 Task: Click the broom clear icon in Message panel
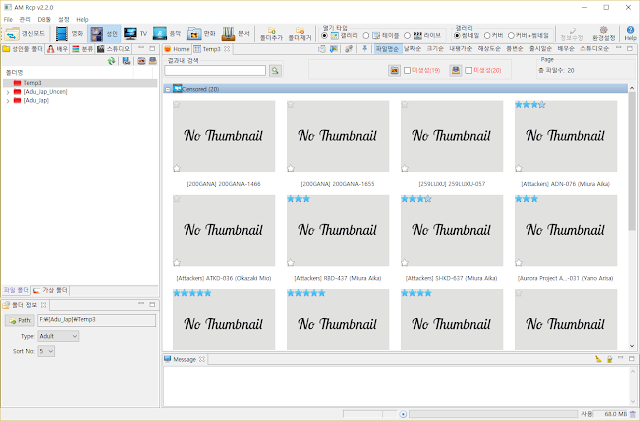(598, 359)
